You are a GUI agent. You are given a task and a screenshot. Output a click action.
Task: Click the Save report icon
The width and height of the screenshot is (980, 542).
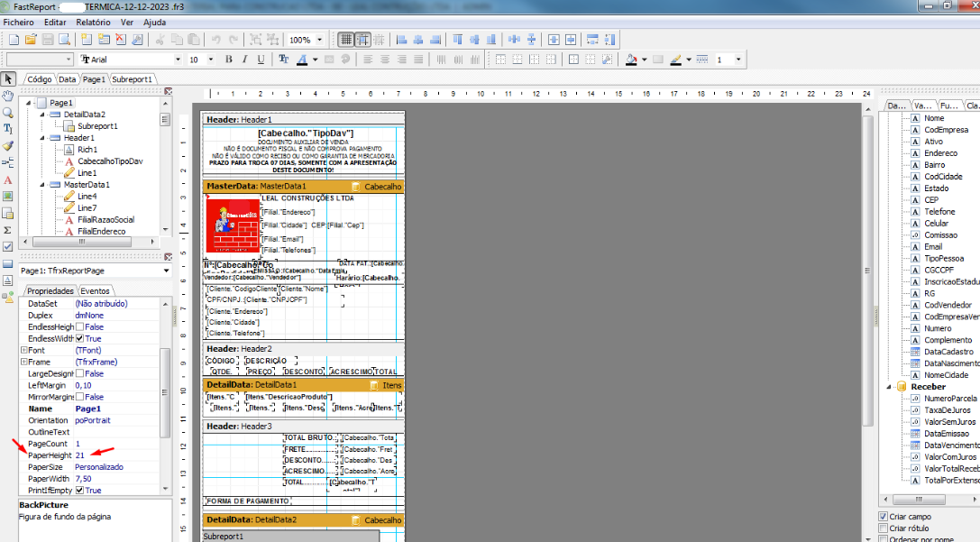pyautogui.click(x=48, y=40)
